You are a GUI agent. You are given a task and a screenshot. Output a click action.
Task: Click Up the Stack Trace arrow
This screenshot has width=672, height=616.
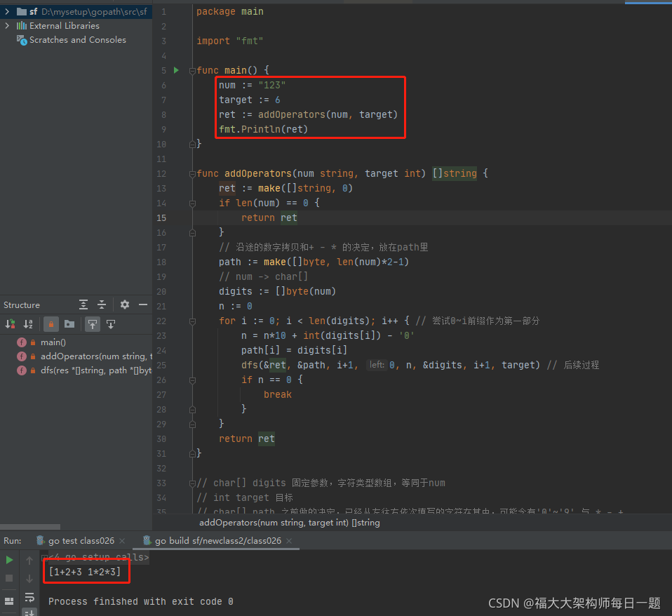pyautogui.click(x=29, y=560)
